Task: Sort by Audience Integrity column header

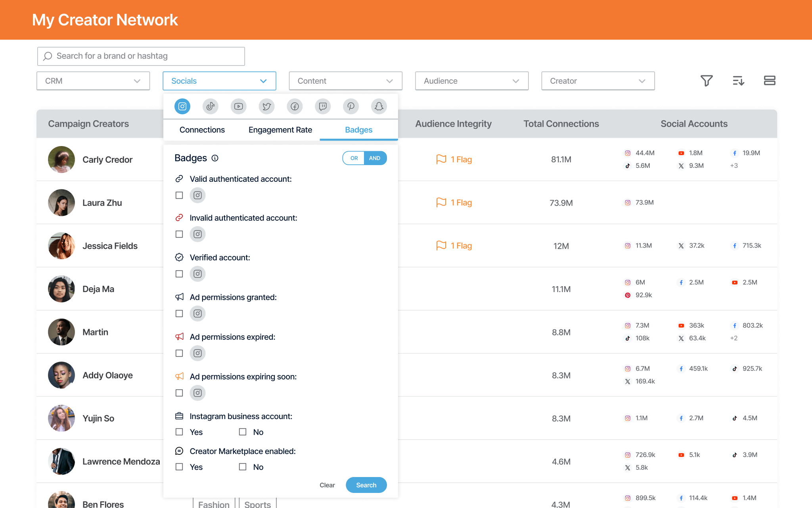Action: point(453,124)
